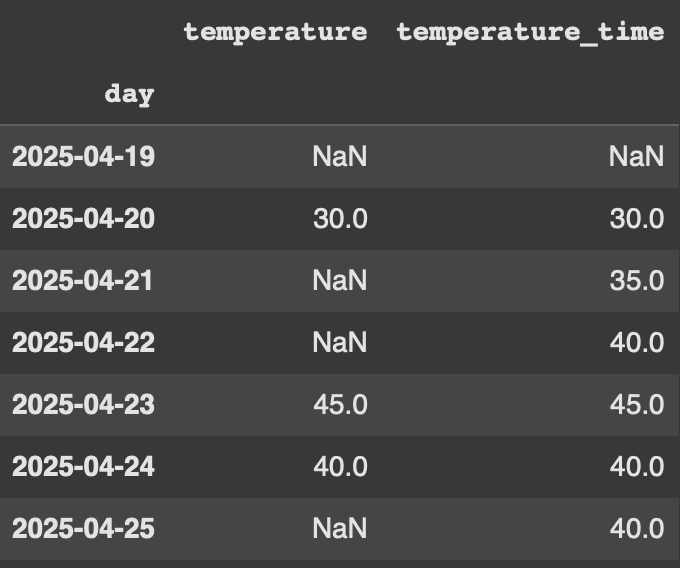
Task: Select the 2025-04-20 row label
Action: coord(83,218)
